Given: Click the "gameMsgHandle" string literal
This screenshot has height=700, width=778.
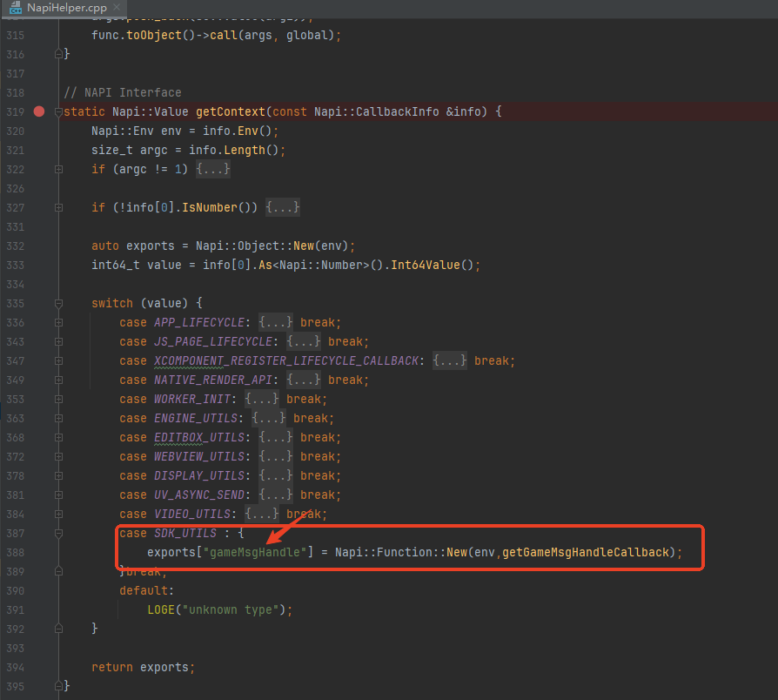Looking at the screenshot, I should tap(255, 553).
